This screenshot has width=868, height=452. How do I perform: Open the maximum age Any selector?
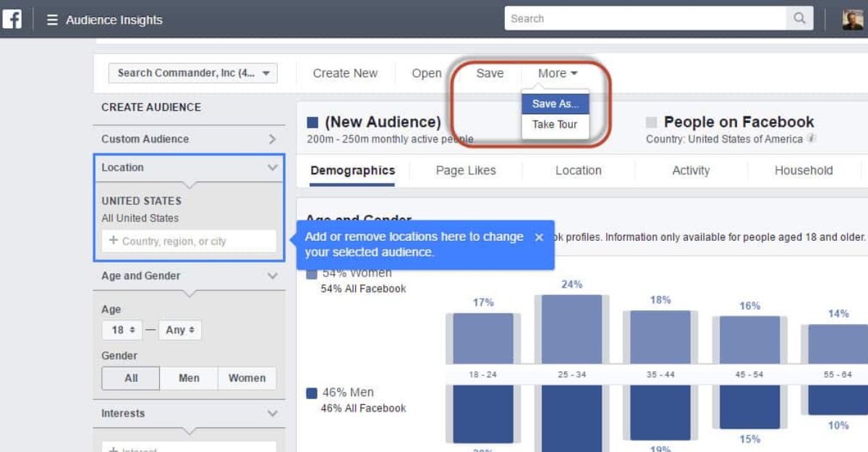click(180, 330)
